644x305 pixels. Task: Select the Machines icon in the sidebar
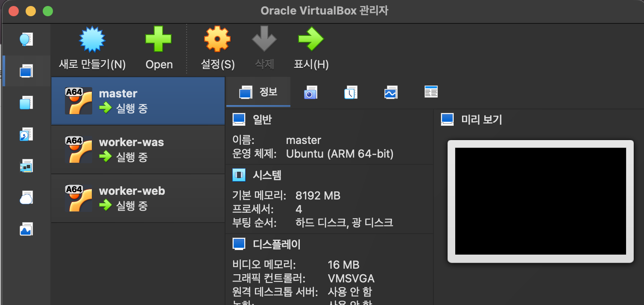(26, 71)
